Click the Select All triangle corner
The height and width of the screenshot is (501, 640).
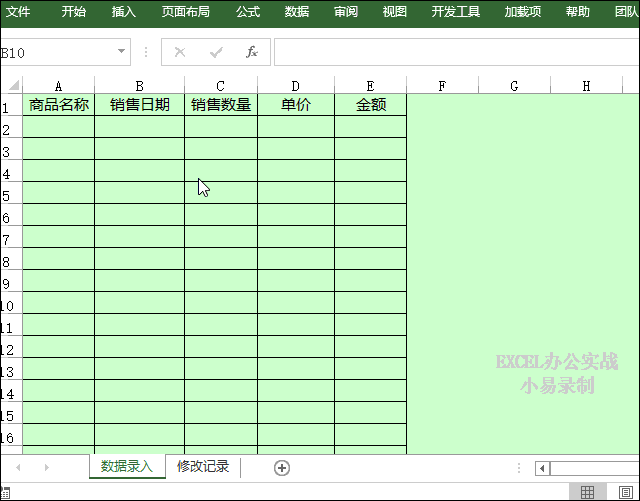[x=14, y=85]
